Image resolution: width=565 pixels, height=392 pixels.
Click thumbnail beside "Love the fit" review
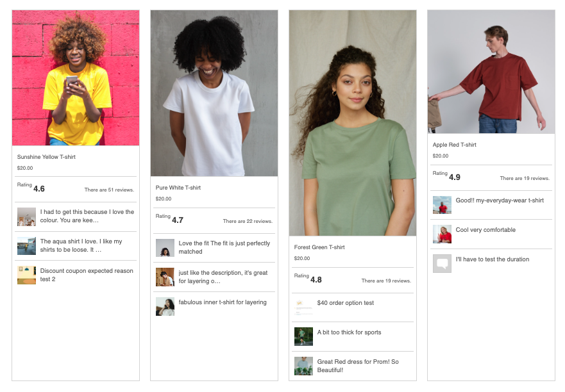tap(165, 248)
